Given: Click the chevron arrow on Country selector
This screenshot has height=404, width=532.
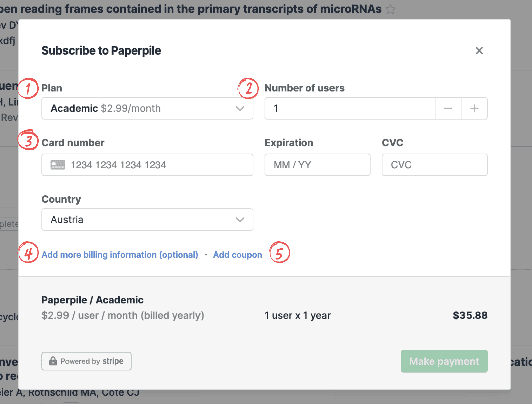Looking at the screenshot, I should tap(240, 220).
